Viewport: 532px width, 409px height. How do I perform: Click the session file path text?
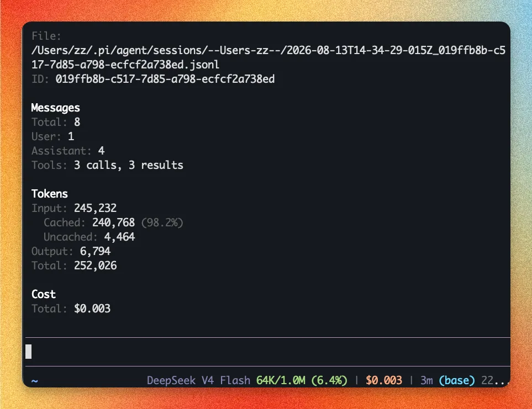point(268,57)
